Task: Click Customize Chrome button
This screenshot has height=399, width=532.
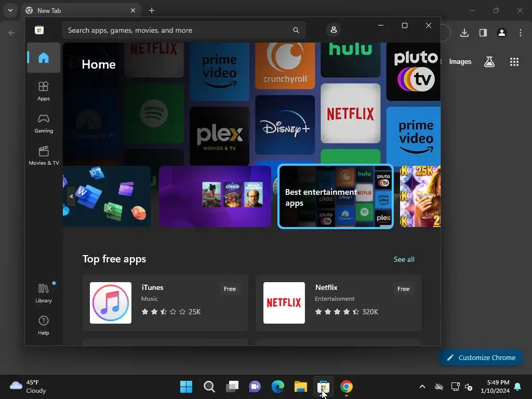Action: 481,357
